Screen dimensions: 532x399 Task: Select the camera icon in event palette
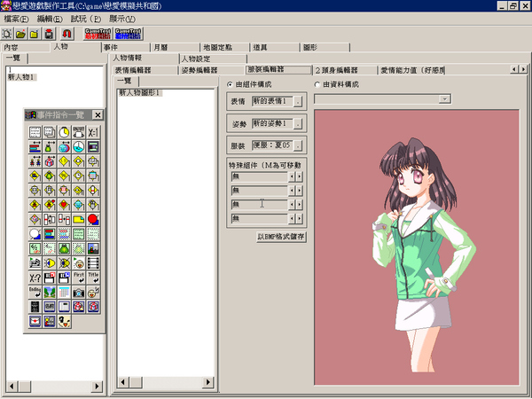pyautogui.click(x=78, y=292)
